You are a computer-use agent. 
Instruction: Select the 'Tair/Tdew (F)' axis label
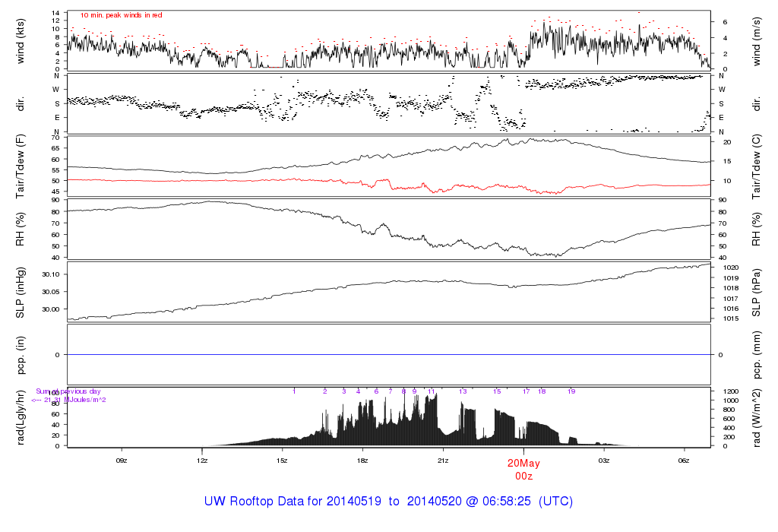(21, 166)
